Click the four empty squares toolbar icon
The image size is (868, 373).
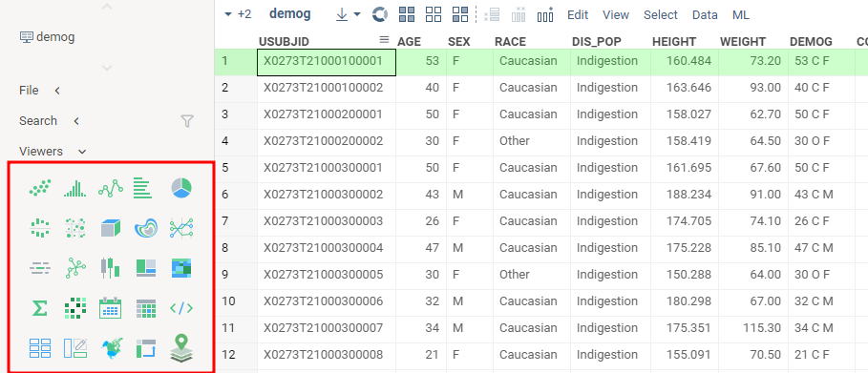click(434, 15)
